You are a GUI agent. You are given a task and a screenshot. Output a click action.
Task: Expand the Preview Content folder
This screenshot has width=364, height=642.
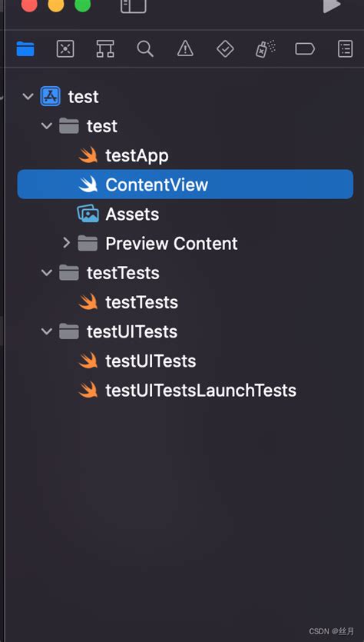click(67, 243)
